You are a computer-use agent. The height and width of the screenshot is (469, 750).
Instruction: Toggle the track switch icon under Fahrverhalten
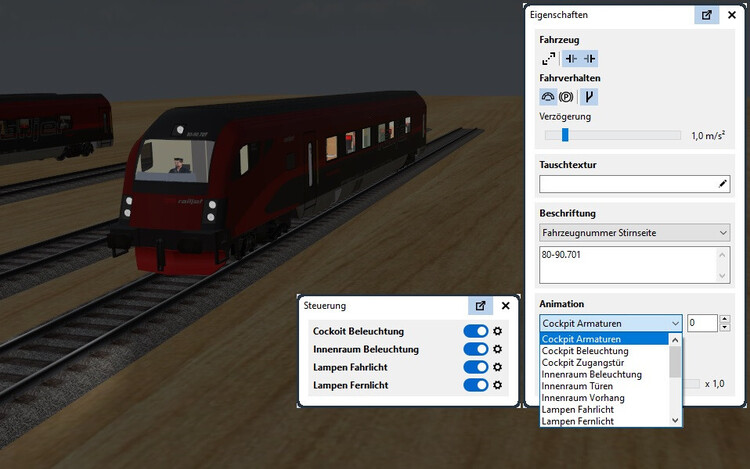pyautogui.click(x=589, y=97)
